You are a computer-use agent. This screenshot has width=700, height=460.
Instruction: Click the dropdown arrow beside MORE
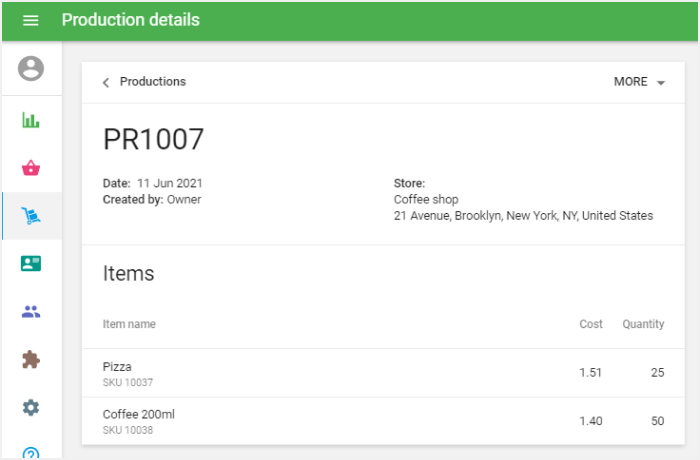(x=661, y=83)
